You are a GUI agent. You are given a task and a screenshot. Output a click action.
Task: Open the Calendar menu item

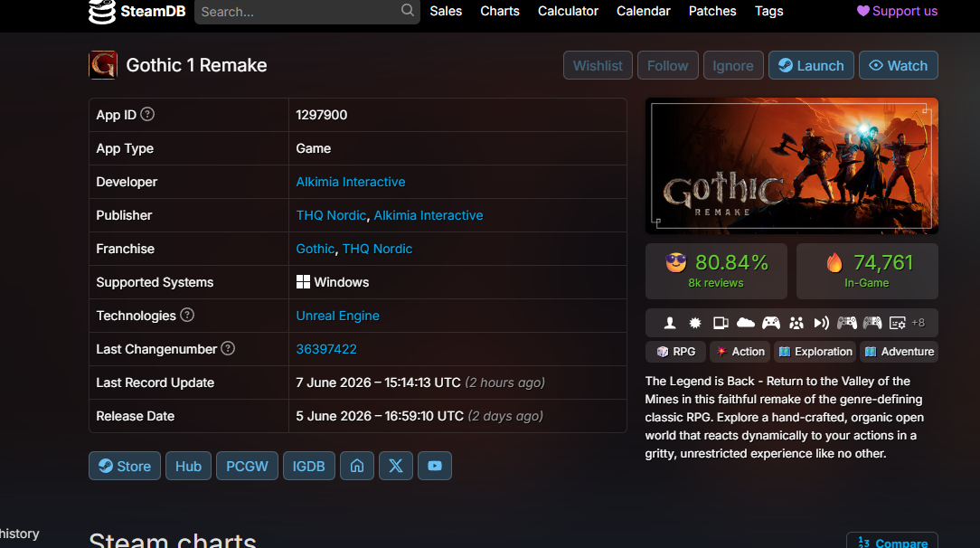(643, 11)
